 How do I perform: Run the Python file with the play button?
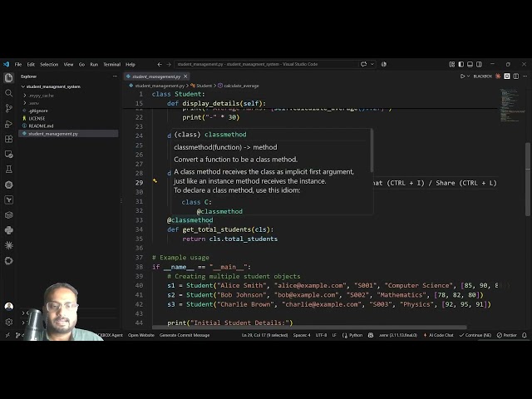point(462,76)
